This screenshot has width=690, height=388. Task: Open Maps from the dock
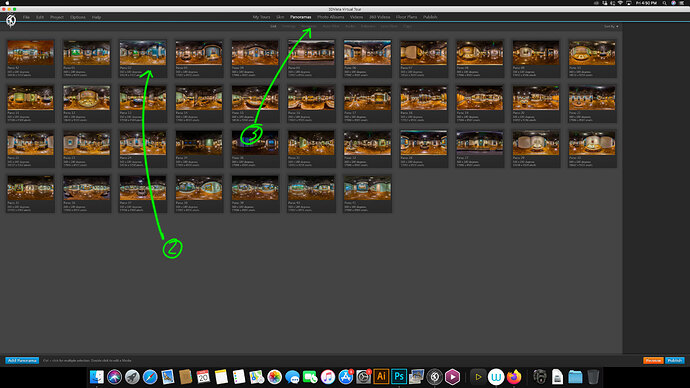[x=257, y=377]
